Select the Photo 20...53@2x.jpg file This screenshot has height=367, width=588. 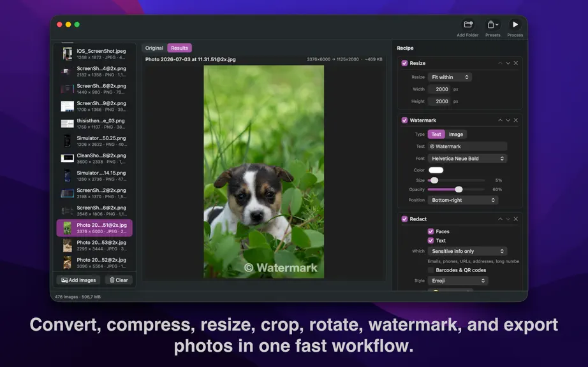coord(94,246)
